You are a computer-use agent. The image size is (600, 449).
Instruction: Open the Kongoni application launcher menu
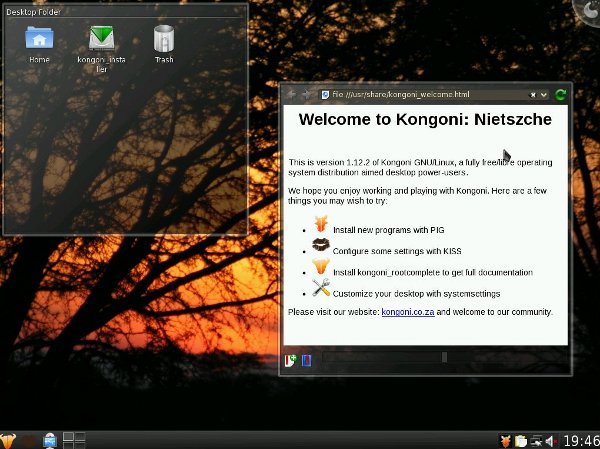pos(8,441)
